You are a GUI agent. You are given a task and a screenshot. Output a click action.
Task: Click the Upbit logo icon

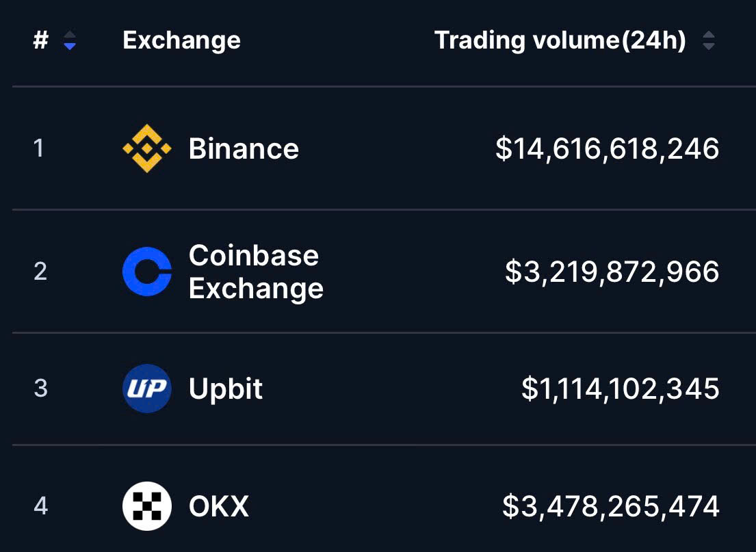147,388
